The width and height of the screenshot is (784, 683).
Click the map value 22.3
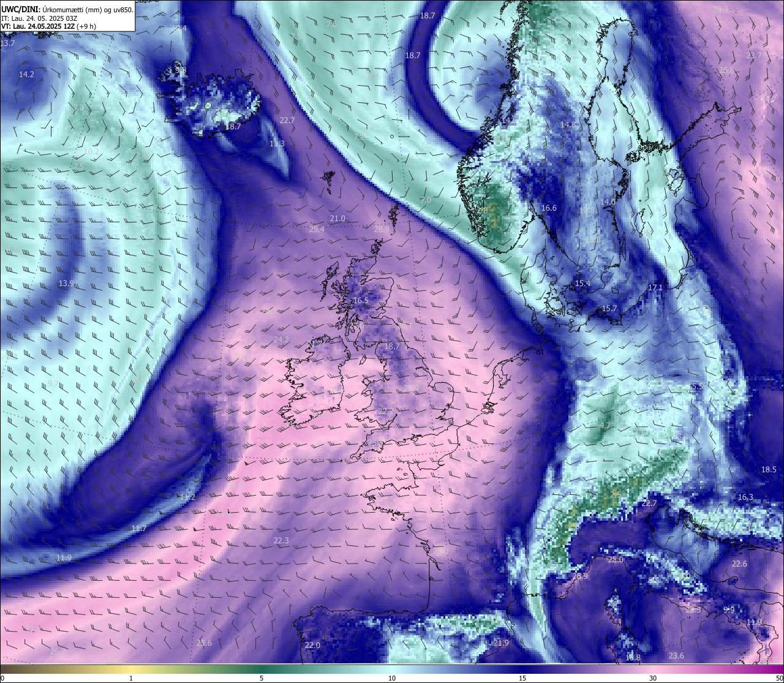pos(281,540)
